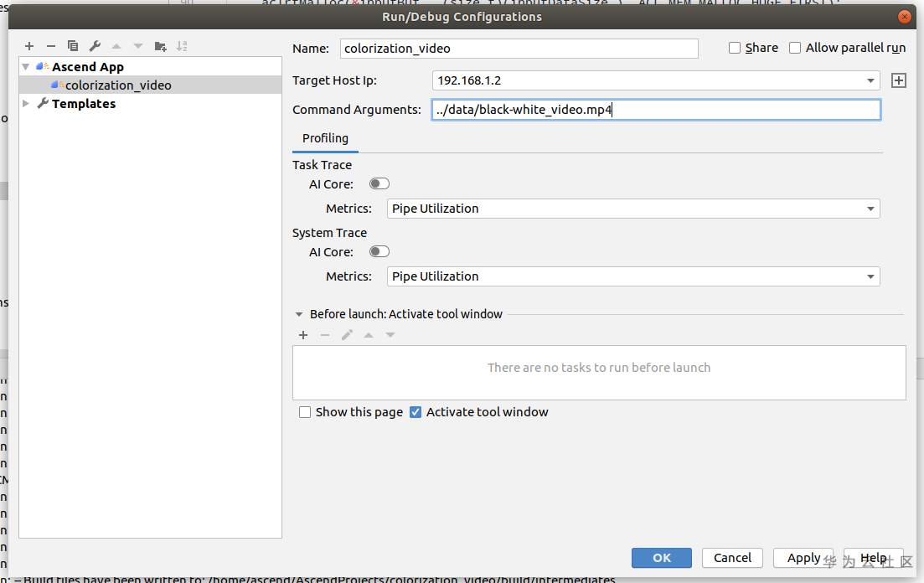The width and height of the screenshot is (924, 583).
Task: Add a before-launch task
Action: (x=303, y=335)
